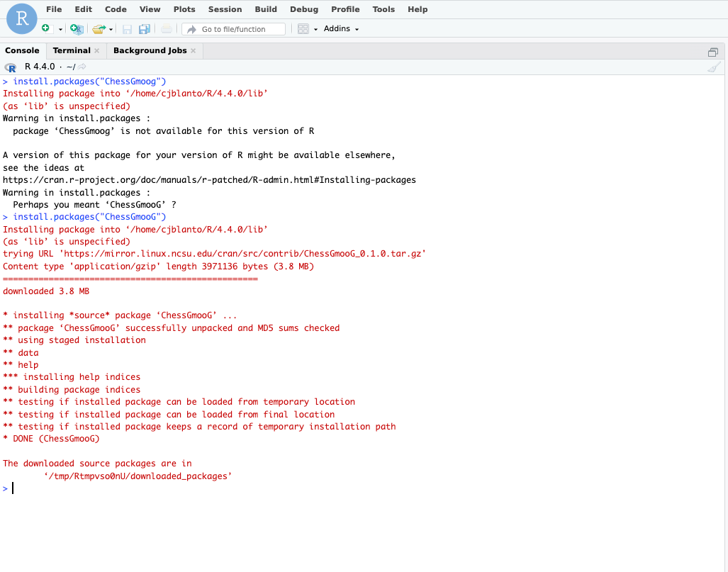Viewport: 728px width, 572px height.
Task: Close the Background Jobs tab
Action: [x=193, y=50]
